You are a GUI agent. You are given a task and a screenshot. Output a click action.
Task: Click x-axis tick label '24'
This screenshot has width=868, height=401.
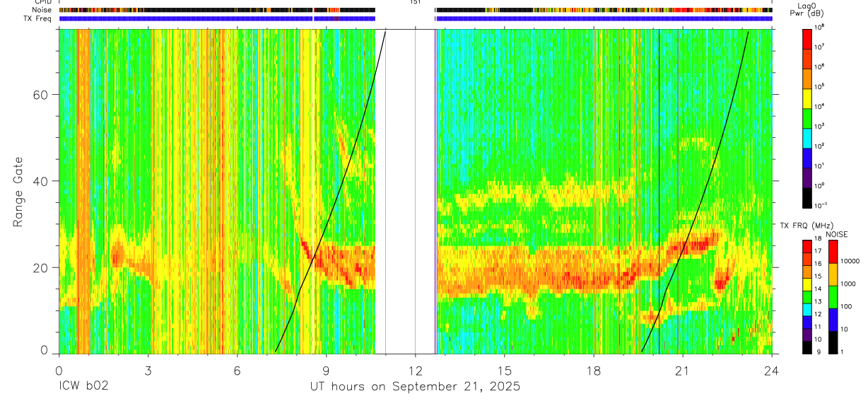[x=772, y=370]
